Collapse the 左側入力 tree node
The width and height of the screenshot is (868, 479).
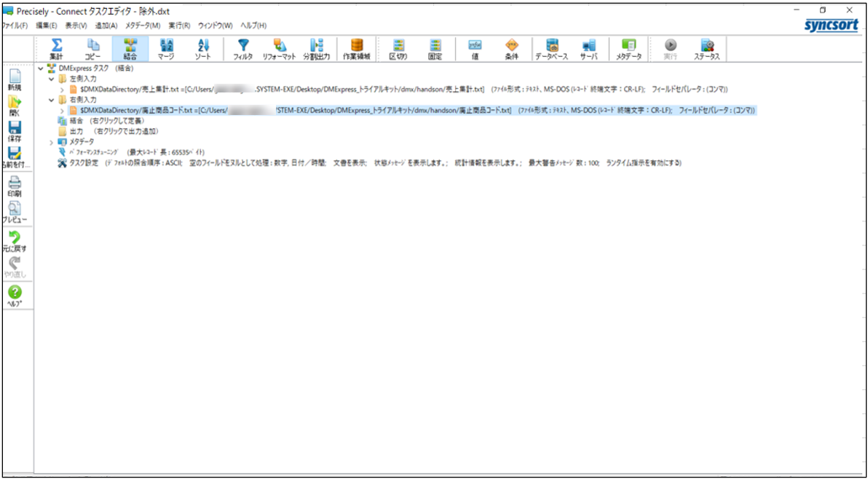[x=52, y=79]
